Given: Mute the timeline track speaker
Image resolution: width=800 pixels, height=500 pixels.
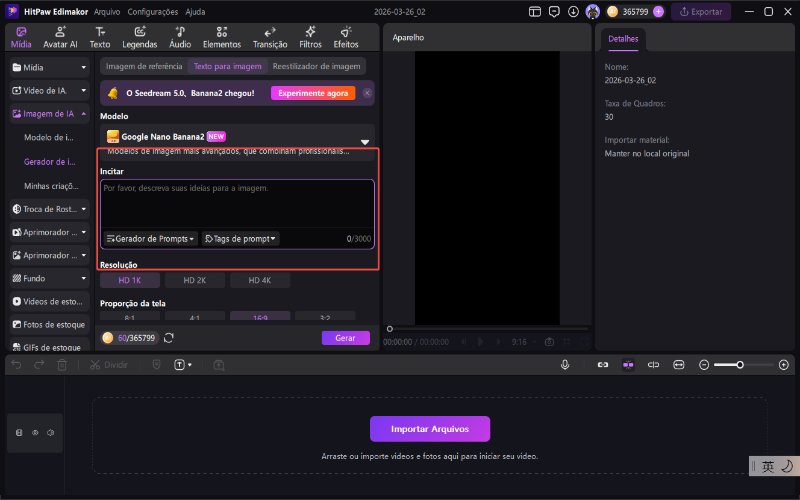Looking at the screenshot, I should click(x=51, y=433).
